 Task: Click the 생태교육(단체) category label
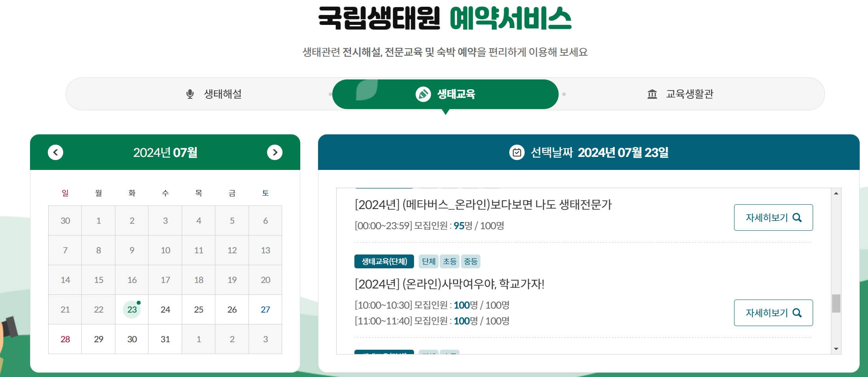click(384, 261)
